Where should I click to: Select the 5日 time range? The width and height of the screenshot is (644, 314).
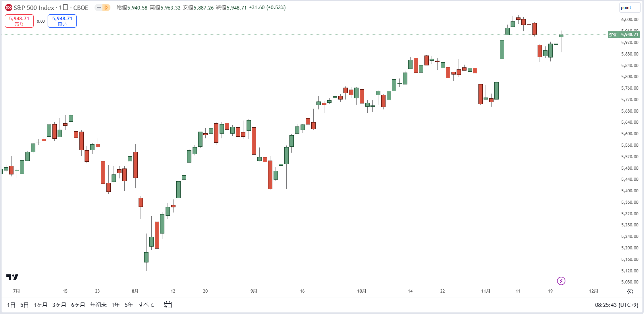[x=25, y=305]
